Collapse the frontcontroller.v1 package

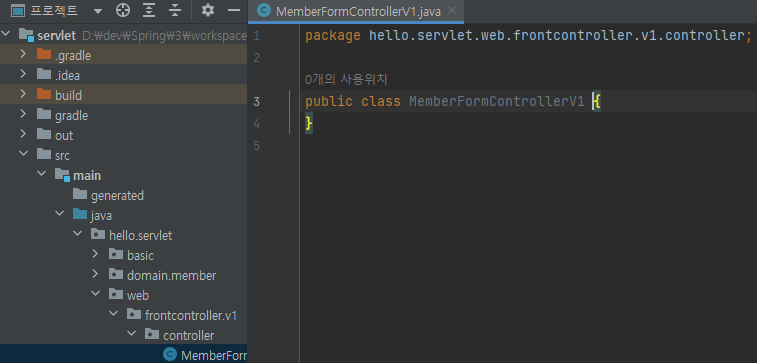(x=113, y=314)
